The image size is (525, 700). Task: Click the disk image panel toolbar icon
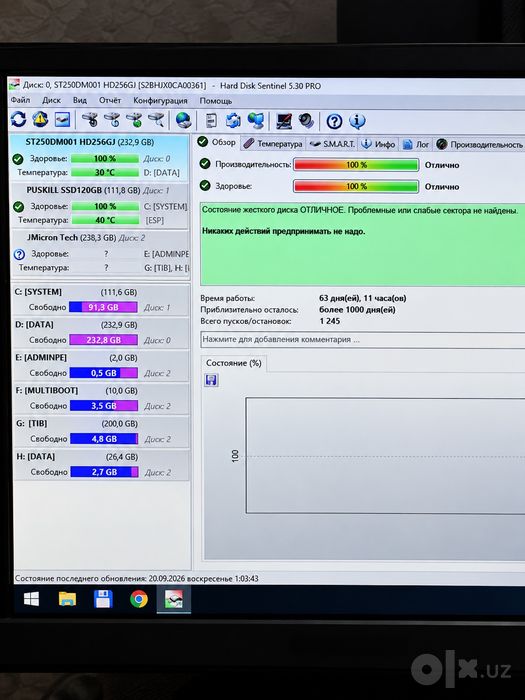(62, 119)
